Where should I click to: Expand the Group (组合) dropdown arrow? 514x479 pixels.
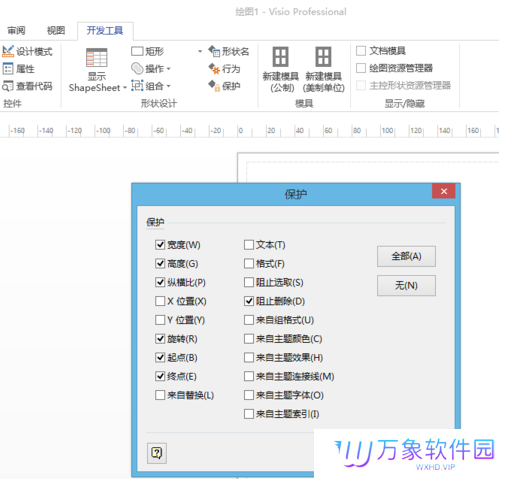168,86
